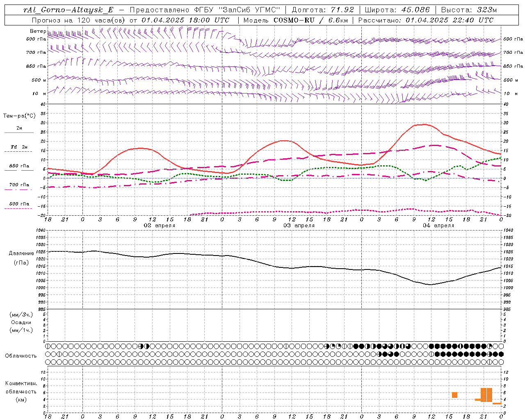Image resolution: width=525 pixels, height=420 pixels.
Task: Click the Давление panel label
Action: click(x=21, y=253)
